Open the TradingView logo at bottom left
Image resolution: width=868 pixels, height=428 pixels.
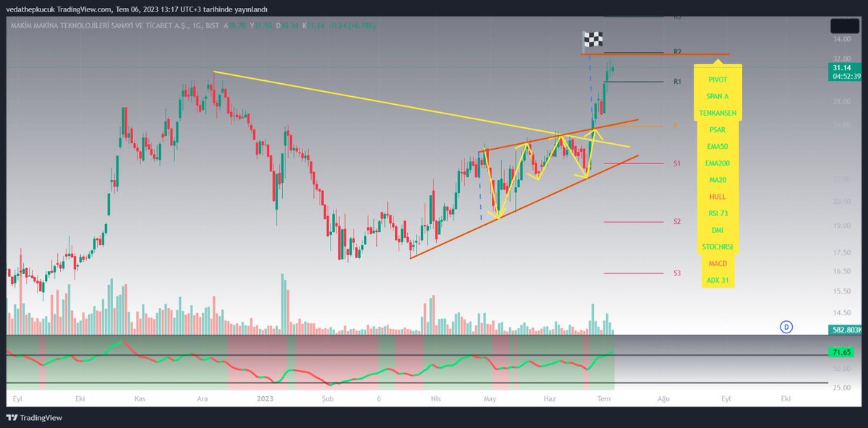click(x=35, y=418)
